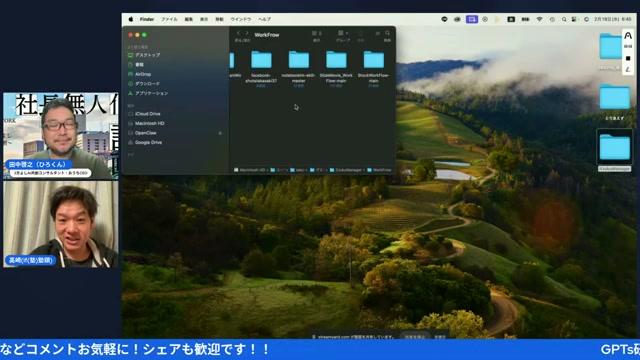Image resolution: width=640 pixels, height=360 pixels.
Task: Open the 表示 menu in menu bar
Action: pos(204,19)
